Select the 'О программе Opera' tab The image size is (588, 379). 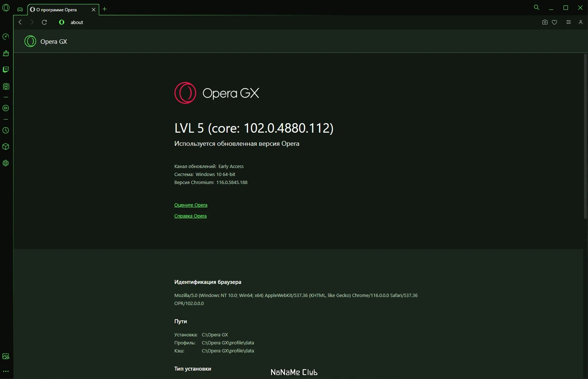(x=63, y=10)
